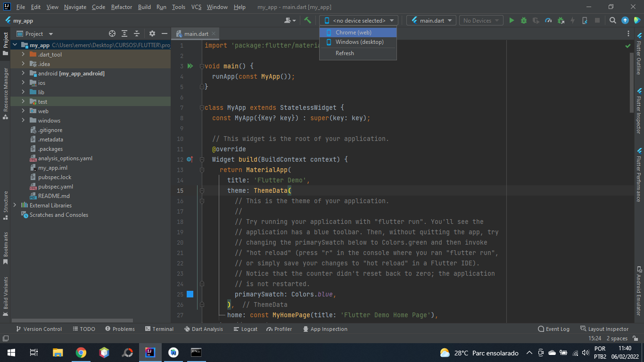Click Collapse All in Project panel
The height and width of the screenshot is (362, 644).
click(137, 33)
